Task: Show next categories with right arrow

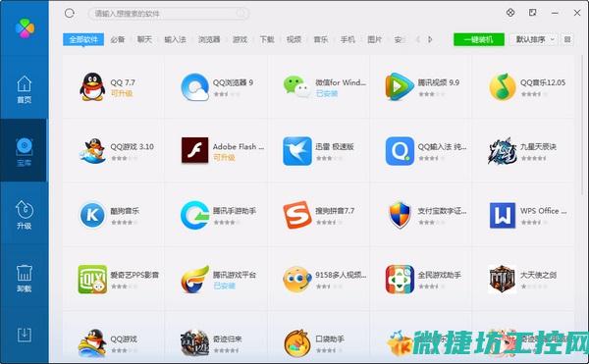Action: pyautogui.click(x=431, y=39)
